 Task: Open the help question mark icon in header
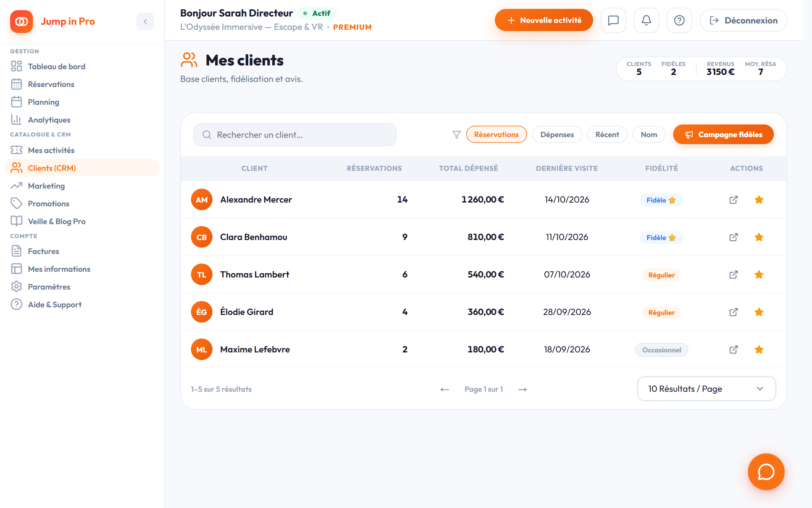[679, 21]
